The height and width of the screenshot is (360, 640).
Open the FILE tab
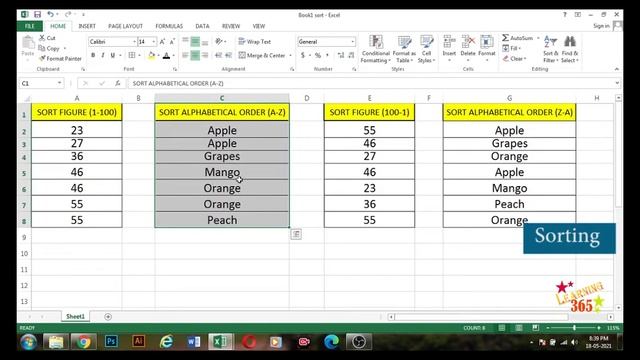pyautogui.click(x=30, y=26)
